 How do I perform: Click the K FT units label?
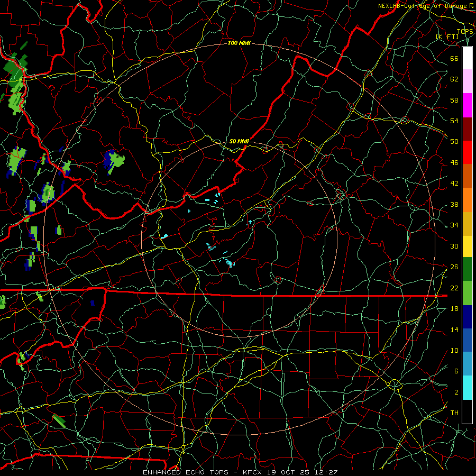pos(447,36)
